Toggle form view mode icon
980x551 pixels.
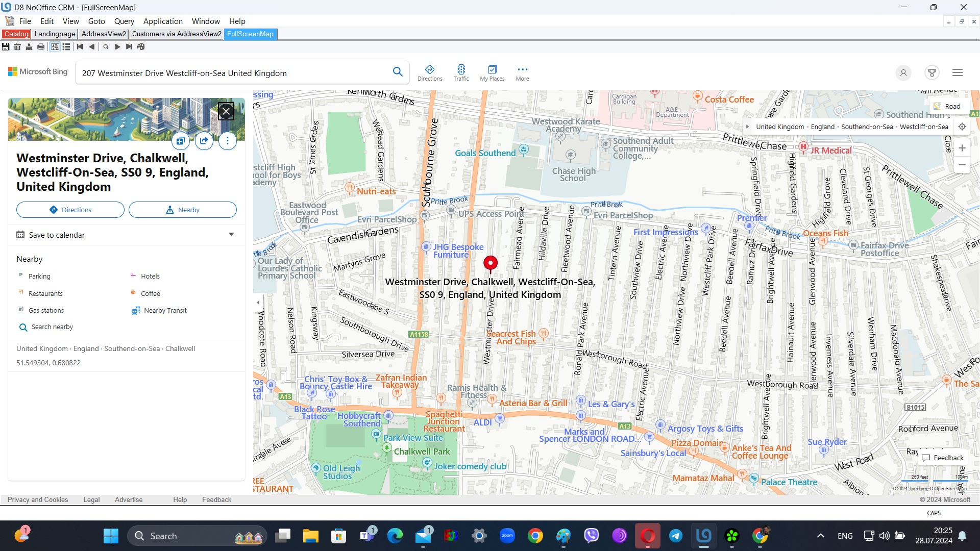(55, 46)
